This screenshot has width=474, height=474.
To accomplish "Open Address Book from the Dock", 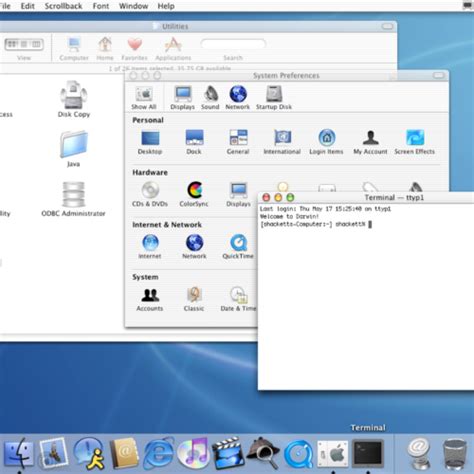I will point(124,453).
